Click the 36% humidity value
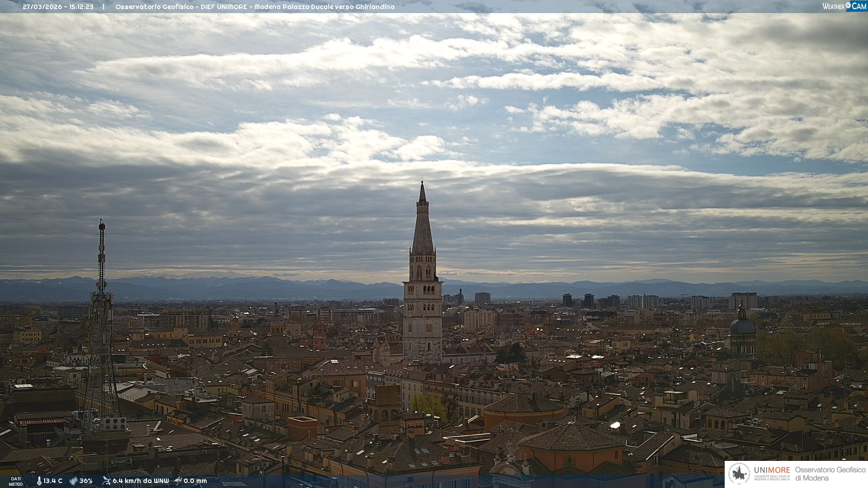868x488 pixels. point(86,481)
